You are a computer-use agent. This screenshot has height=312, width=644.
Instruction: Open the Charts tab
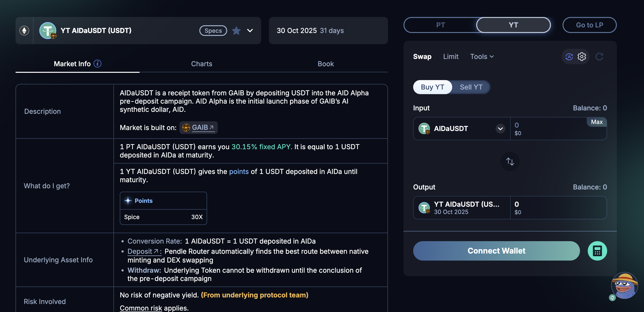(x=201, y=64)
